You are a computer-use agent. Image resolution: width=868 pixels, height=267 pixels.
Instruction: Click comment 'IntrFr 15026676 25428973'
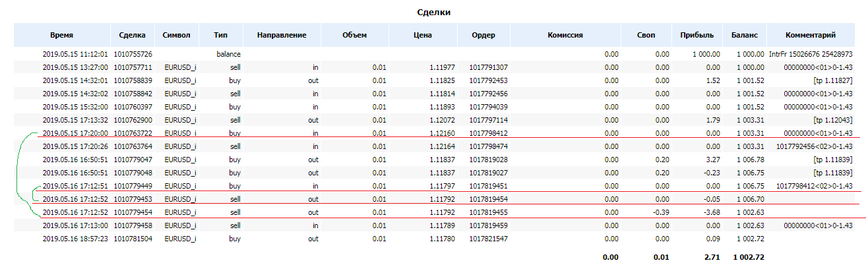(x=811, y=53)
